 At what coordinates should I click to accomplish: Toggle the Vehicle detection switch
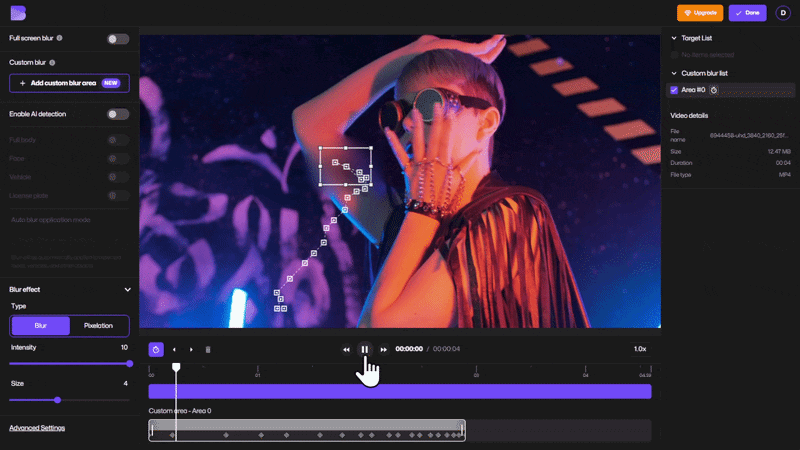point(118,177)
